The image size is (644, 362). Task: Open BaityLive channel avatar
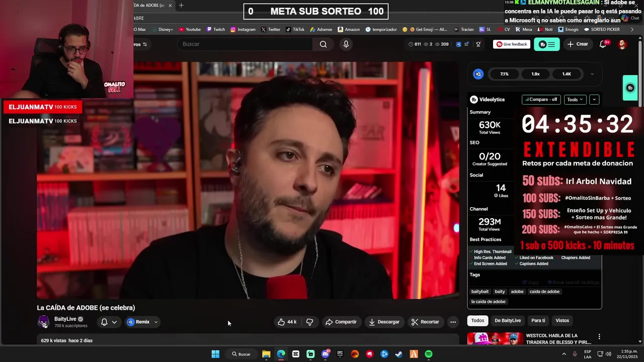pyautogui.click(x=44, y=321)
